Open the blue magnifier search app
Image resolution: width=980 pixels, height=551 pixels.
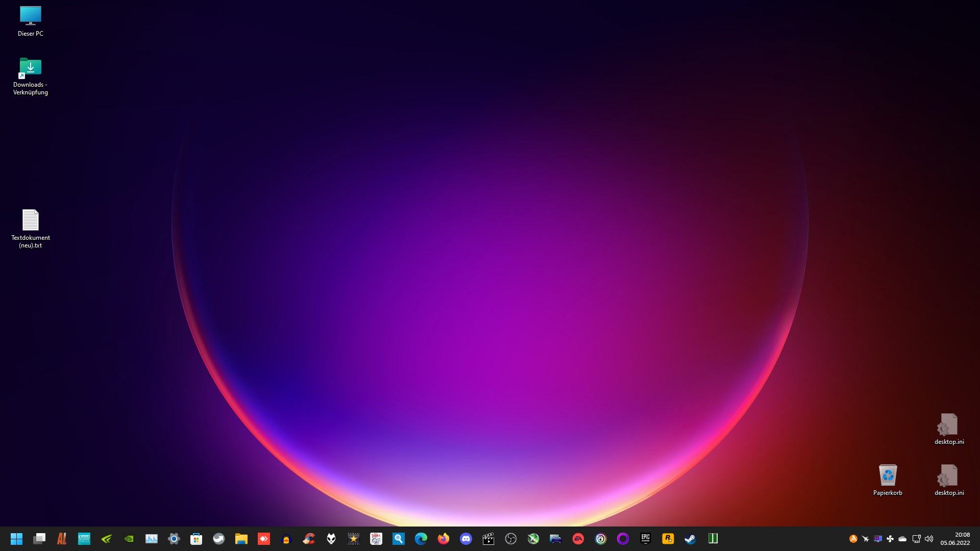point(399,539)
